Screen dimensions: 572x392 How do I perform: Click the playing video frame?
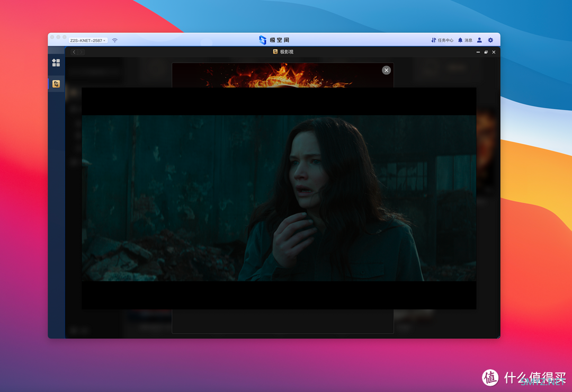(x=279, y=198)
